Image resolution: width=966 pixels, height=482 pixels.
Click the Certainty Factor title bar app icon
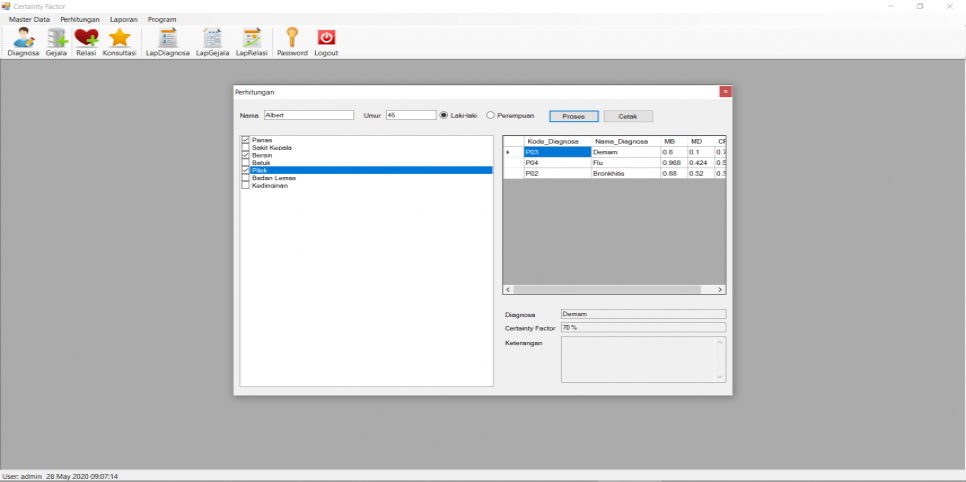(x=6, y=6)
